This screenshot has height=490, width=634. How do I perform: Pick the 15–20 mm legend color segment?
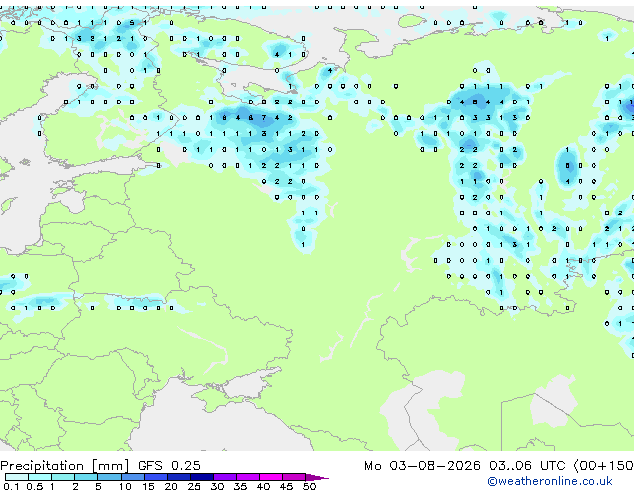156,477
